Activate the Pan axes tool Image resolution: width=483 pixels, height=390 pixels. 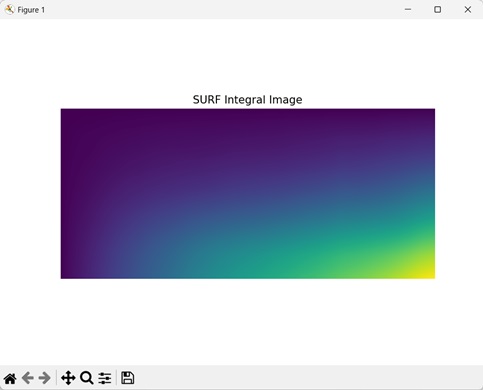tap(68, 378)
